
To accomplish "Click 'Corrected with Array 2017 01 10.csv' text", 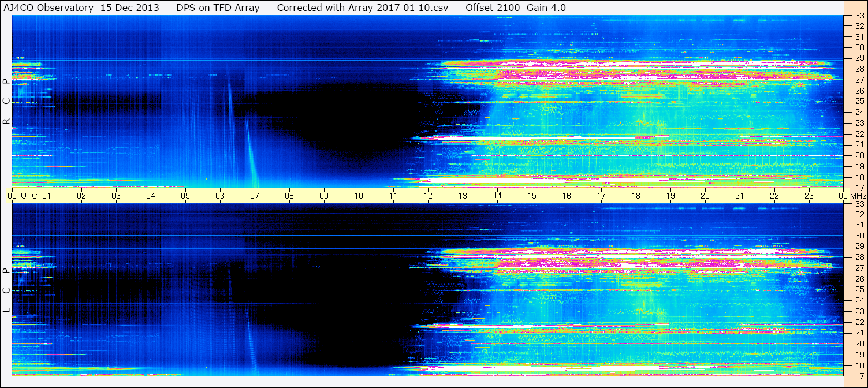I will point(363,8).
